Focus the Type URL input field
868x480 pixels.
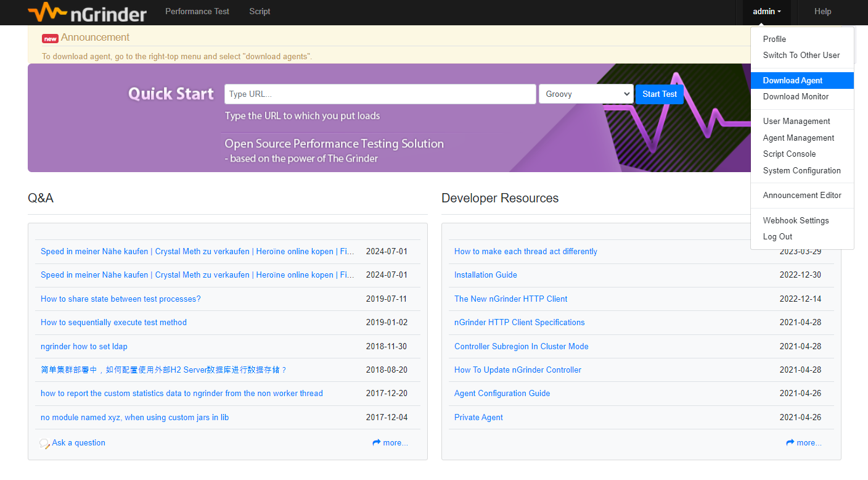380,94
